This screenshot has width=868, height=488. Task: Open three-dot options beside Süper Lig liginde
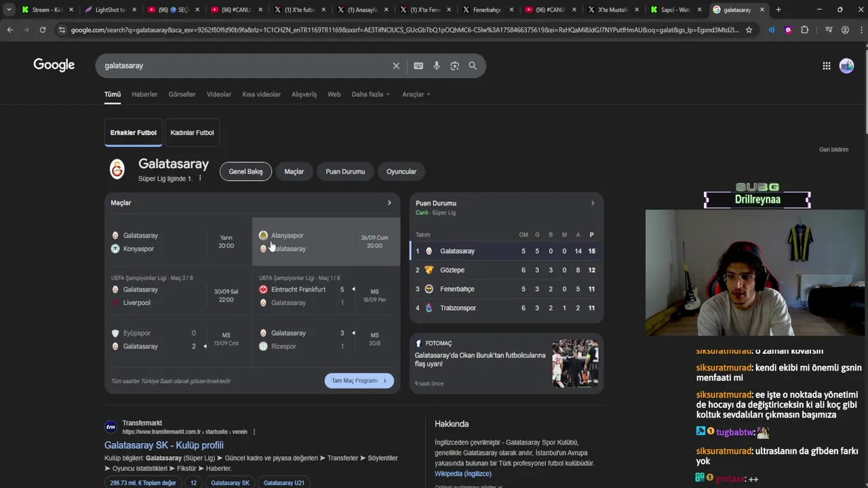pos(200,178)
